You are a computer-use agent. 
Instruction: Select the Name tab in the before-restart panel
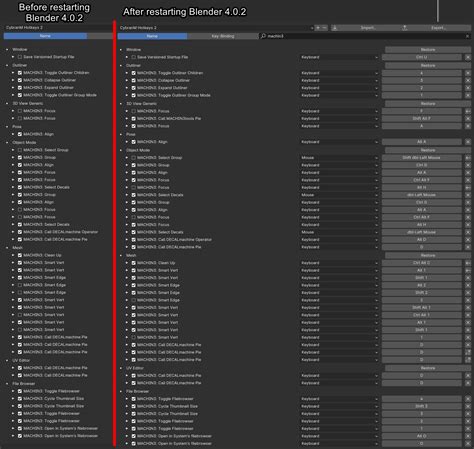coord(45,36)
